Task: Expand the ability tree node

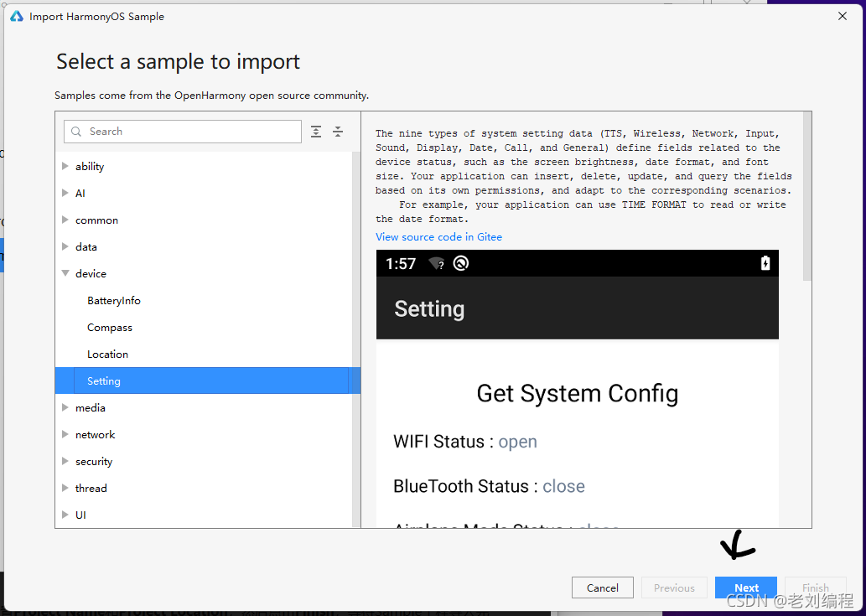Action: [x=65, y=166]
